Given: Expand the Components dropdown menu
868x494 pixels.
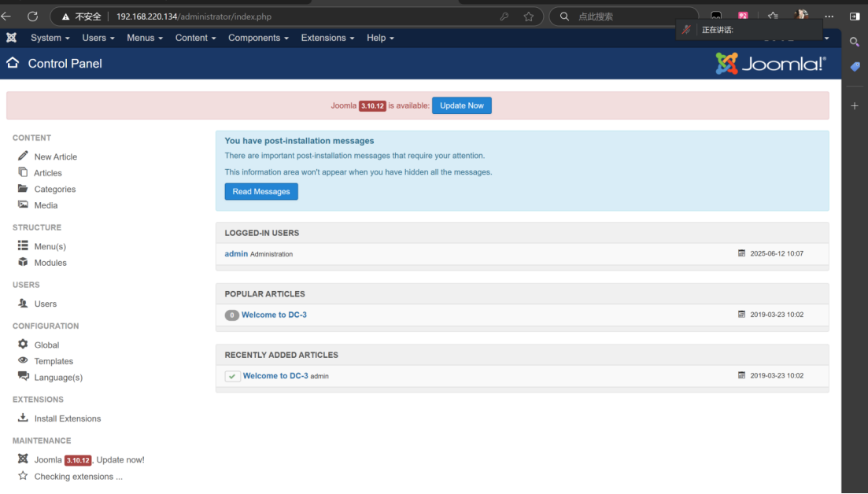Looking at the screenshot, I should pyautogui.click(x=259, y=38).
